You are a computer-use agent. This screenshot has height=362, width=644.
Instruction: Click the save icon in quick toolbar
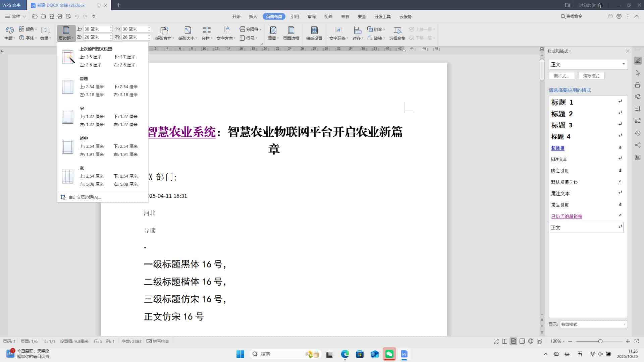tap(43, 16)
